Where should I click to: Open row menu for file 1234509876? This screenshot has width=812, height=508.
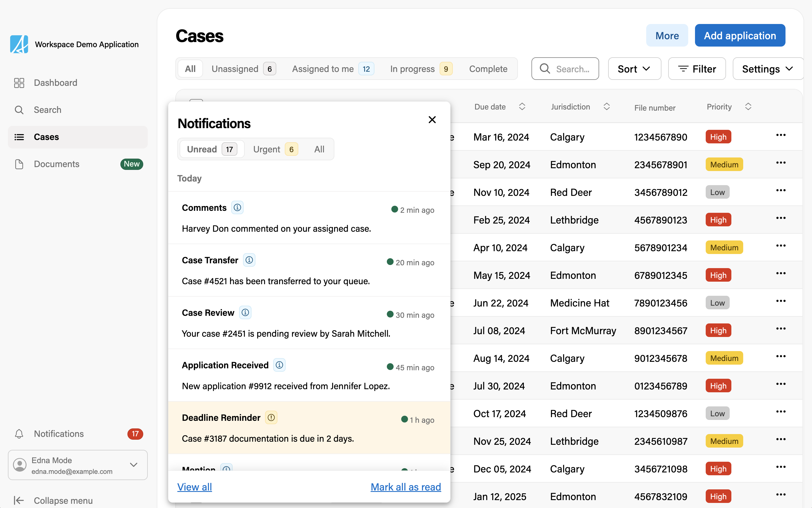[x=781, y=412]
